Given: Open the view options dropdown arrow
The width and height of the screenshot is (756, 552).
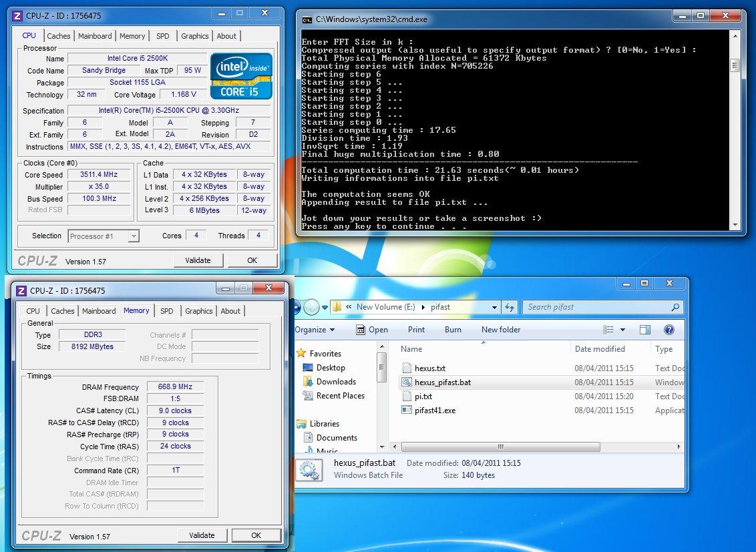Looking at the screenshot, I should point(622,330).
